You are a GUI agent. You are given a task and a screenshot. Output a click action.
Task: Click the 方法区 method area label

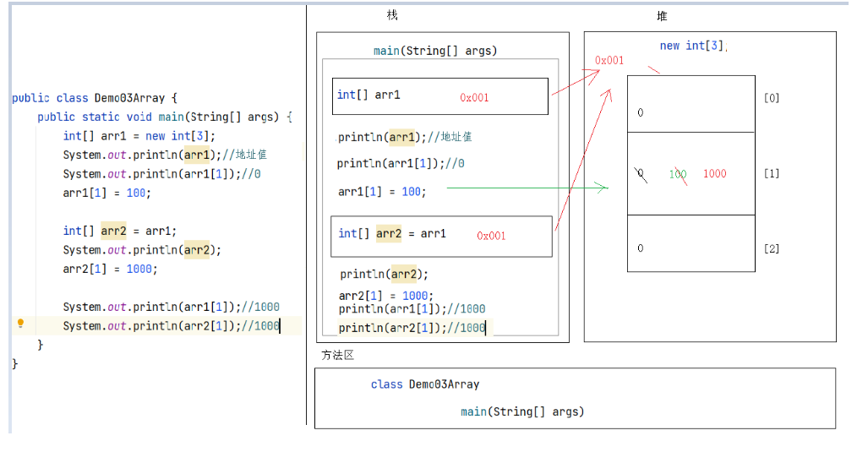tap(337, 355)
